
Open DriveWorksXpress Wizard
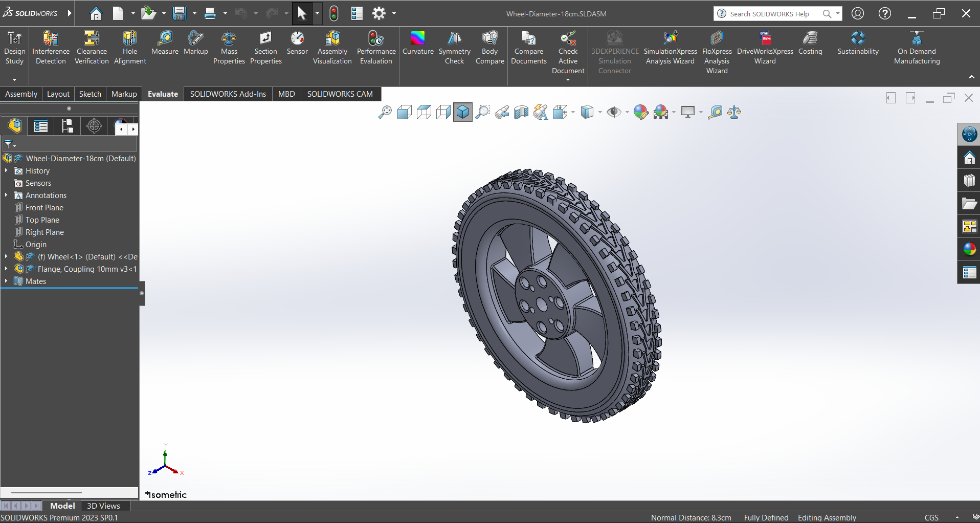[x=765, y=48]
